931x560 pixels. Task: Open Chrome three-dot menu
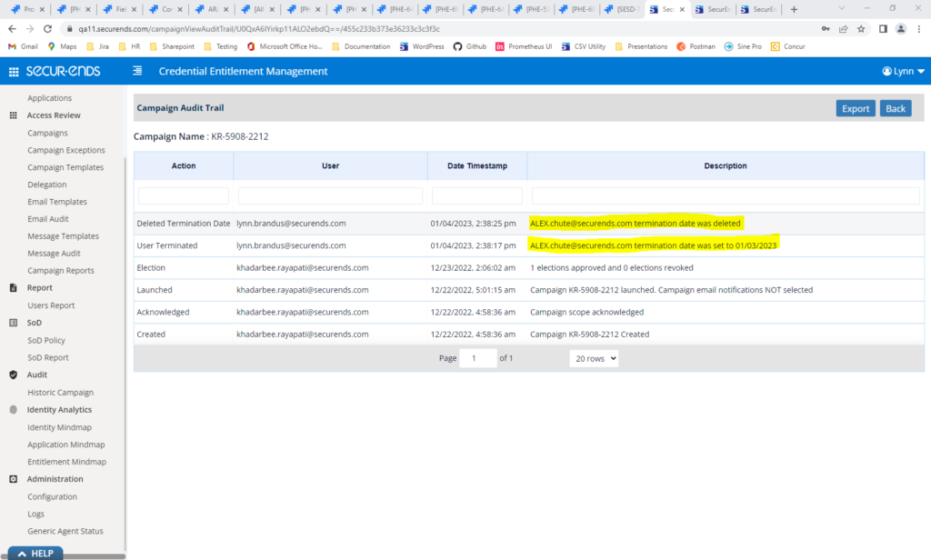919,28
